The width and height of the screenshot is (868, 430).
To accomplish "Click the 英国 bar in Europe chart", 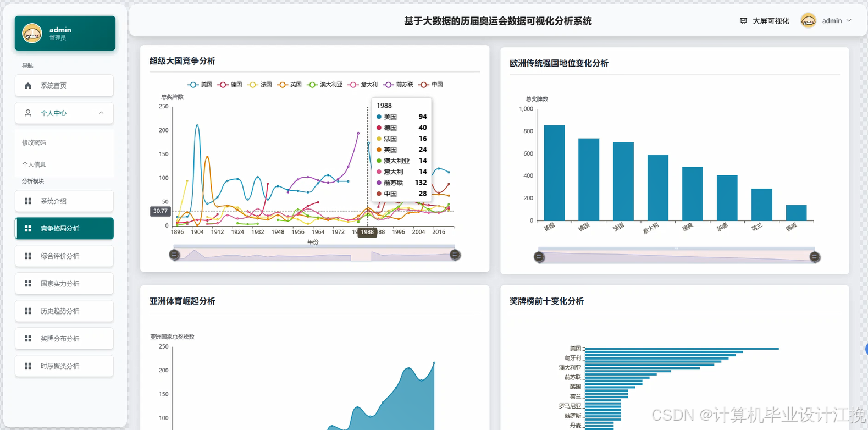I will [x=554, y=173].
